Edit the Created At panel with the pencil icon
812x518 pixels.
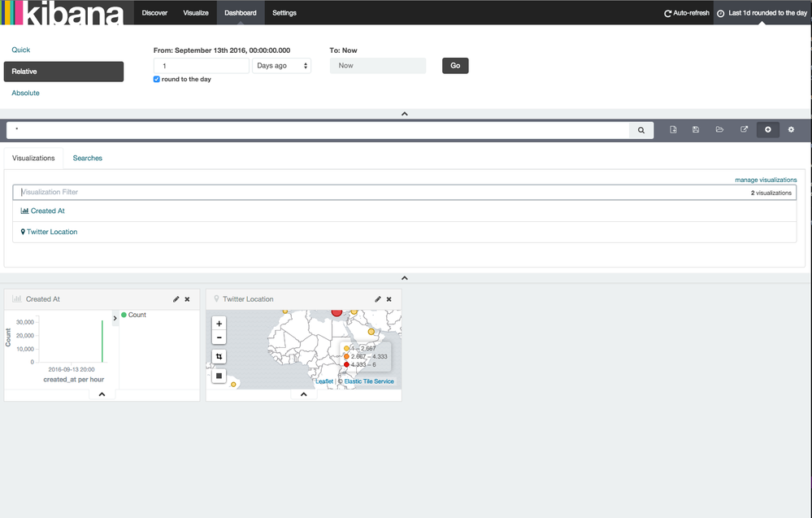click(176, 298)
